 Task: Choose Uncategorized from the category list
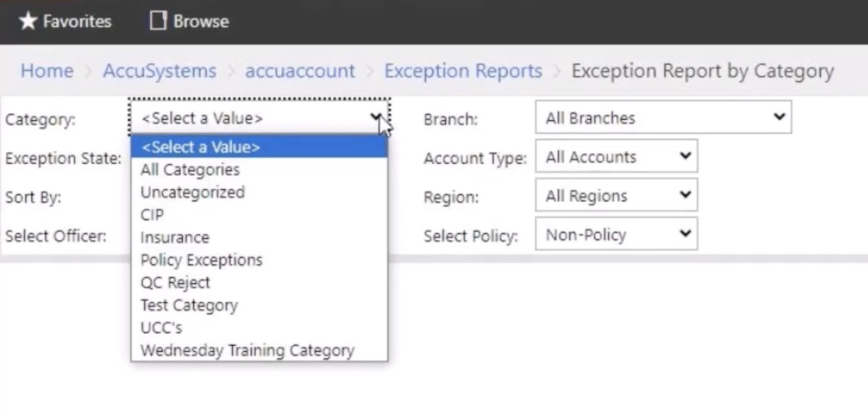[193, 192]
